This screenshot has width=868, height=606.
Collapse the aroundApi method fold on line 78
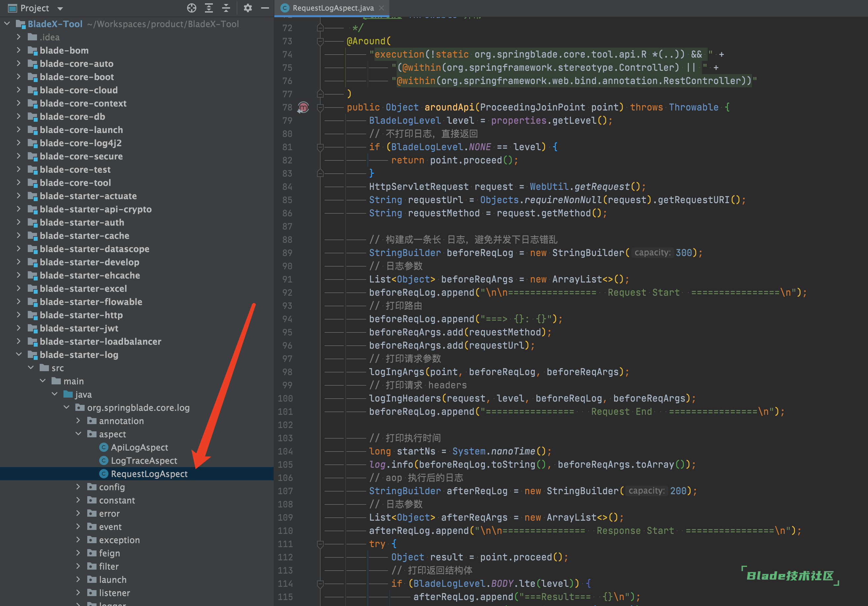[x=320, y=108]
